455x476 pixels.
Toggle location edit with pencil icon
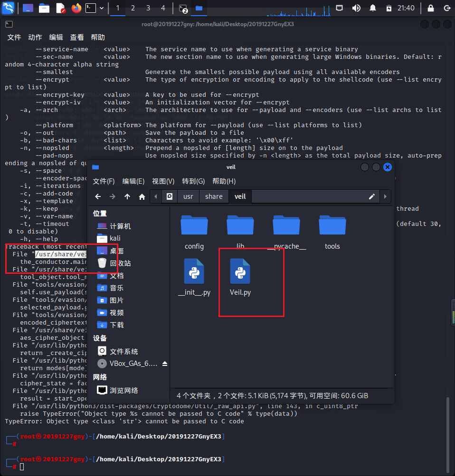coord(372,197)
